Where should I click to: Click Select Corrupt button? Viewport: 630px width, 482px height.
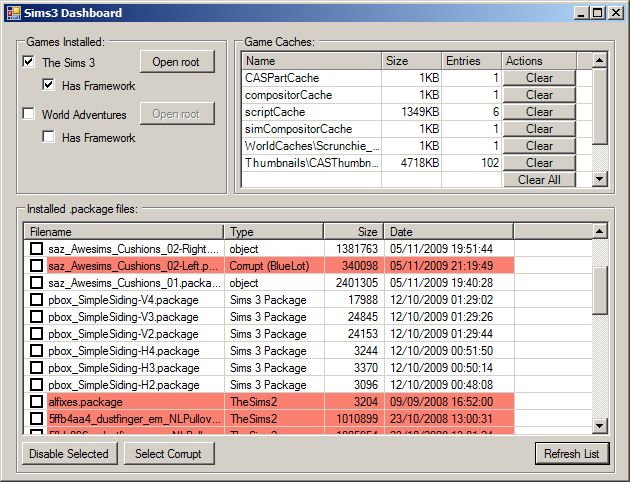pyautogui.click(x=169, y=453)
